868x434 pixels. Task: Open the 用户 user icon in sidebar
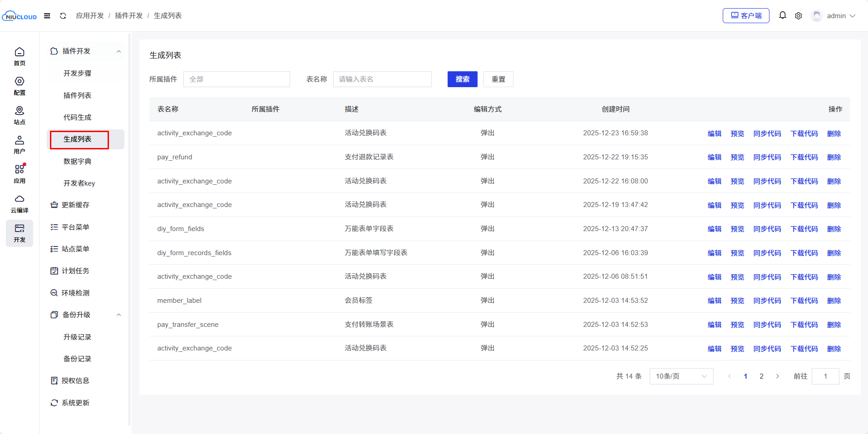20,144
